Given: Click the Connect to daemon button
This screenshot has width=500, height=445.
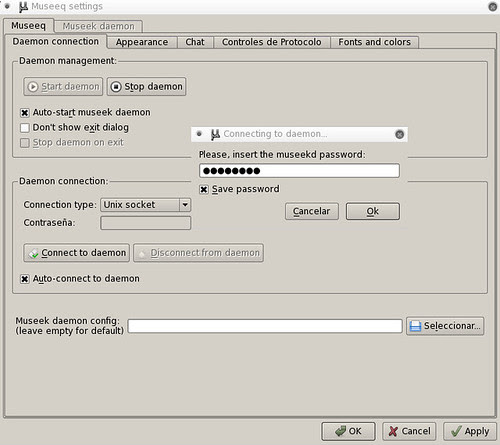Looking at the screenshot, I should coord(77,253).
